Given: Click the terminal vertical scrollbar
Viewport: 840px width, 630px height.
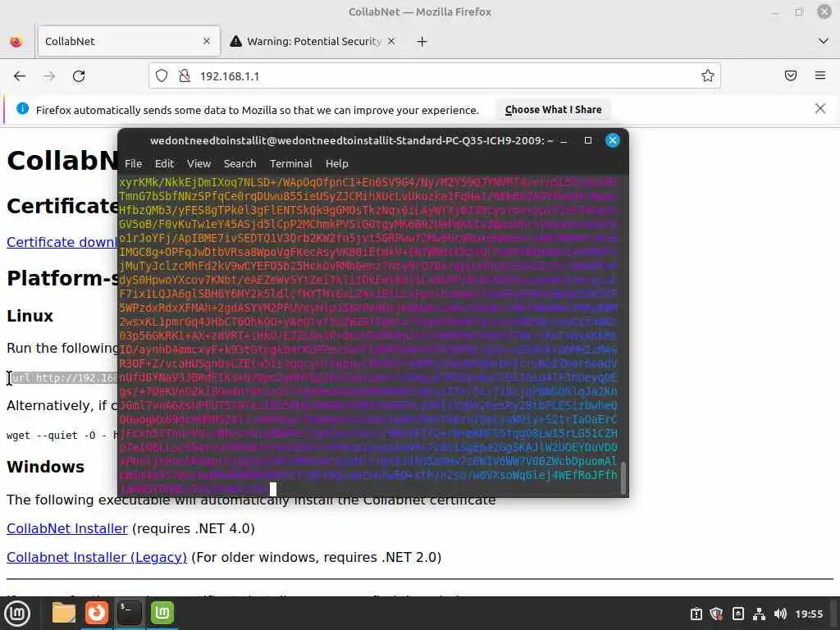Looking at the screenshot, I should pos(623,478).
